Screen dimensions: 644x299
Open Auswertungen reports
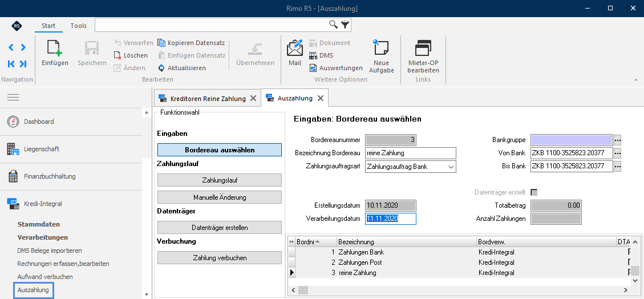point(336,68)
